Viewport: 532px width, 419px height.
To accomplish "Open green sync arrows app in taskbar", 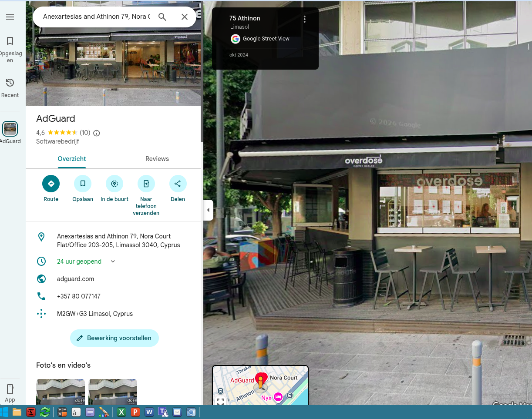I will click(44, 412).
